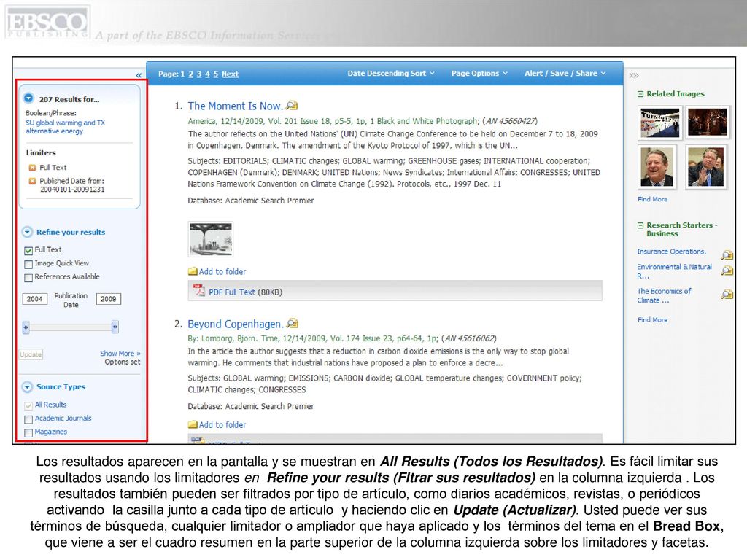
Task: Click 'SU global warming and TX alternative energy' query
Action: click(x=65, y=127)
